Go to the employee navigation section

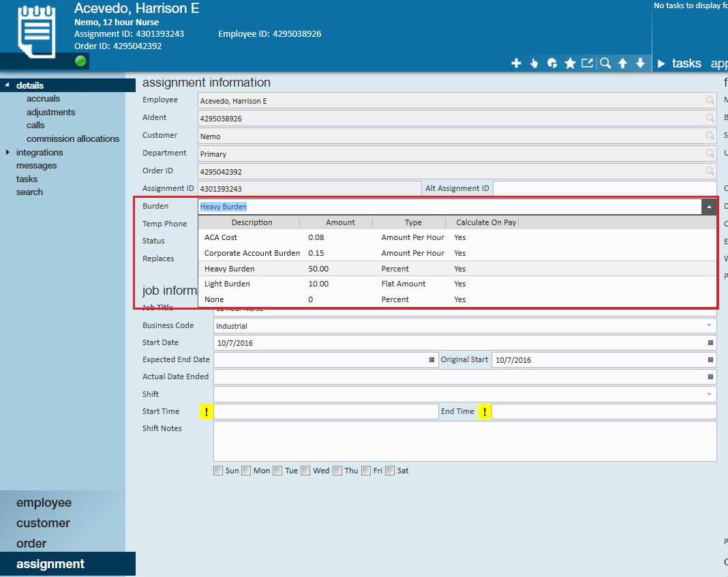(x=44, y=503)
